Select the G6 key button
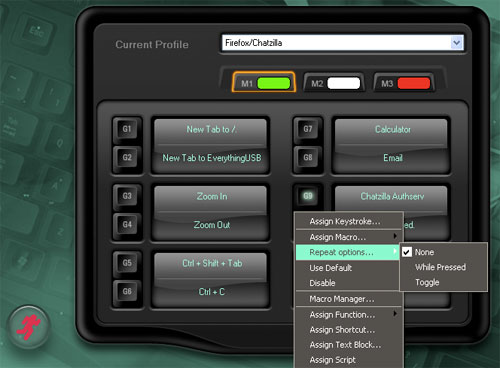The image size is (500, 368). (x=127, y=291)
